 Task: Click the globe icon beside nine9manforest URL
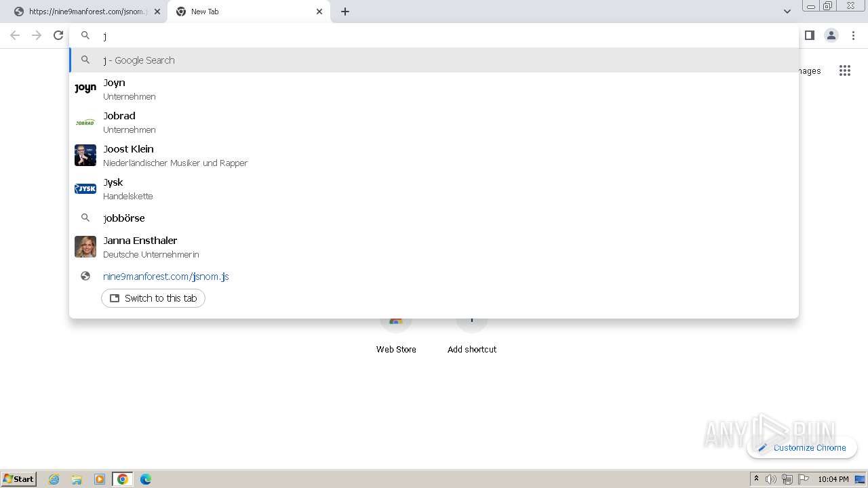point(85,276)
